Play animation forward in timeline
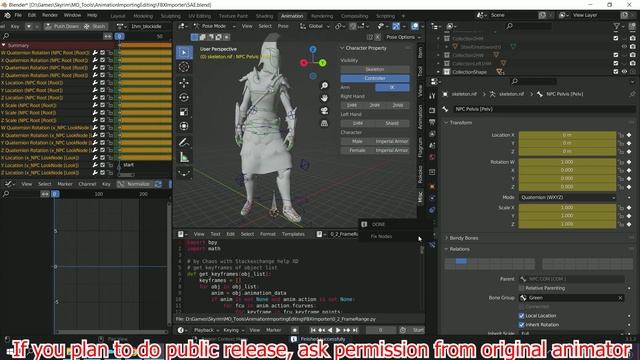This screenshot has height=360, width=640. click(x=338, y=330)
